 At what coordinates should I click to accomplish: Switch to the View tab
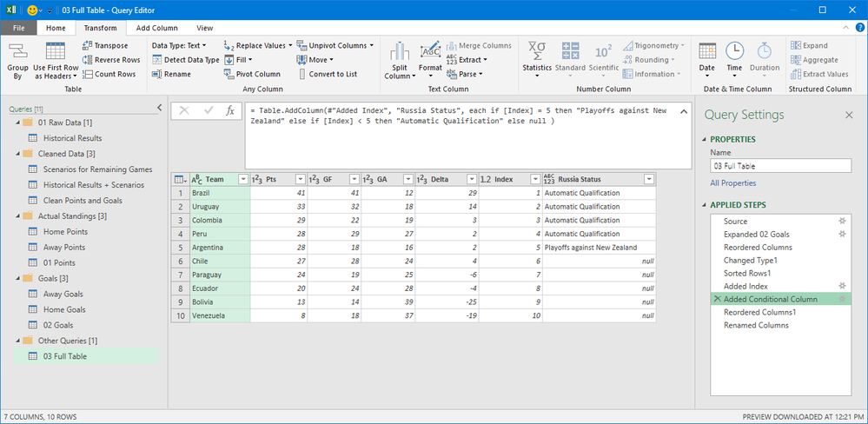coord(204,28)
